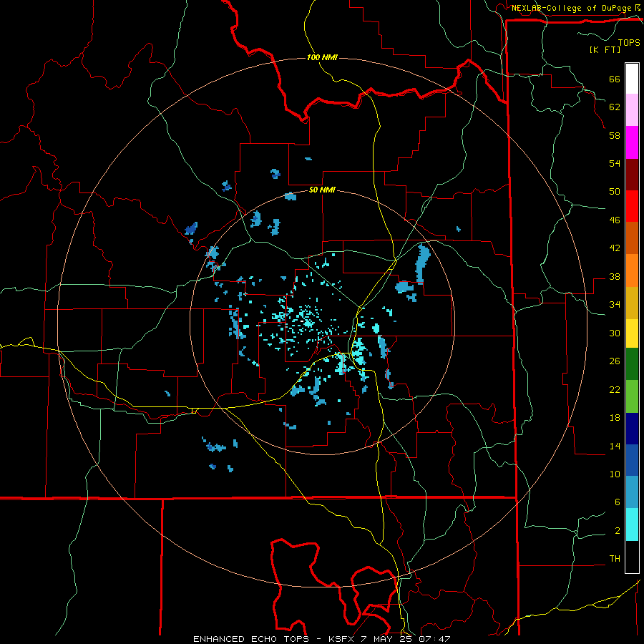This screenshot has width=644, height=644.
Task: Pick the navy blue legend swatch
Action: point(632,429)
